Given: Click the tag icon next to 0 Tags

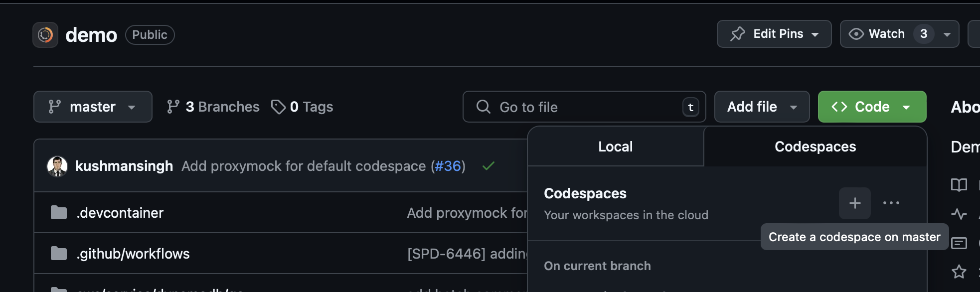Looking at the screenshot, I should 278,107.
